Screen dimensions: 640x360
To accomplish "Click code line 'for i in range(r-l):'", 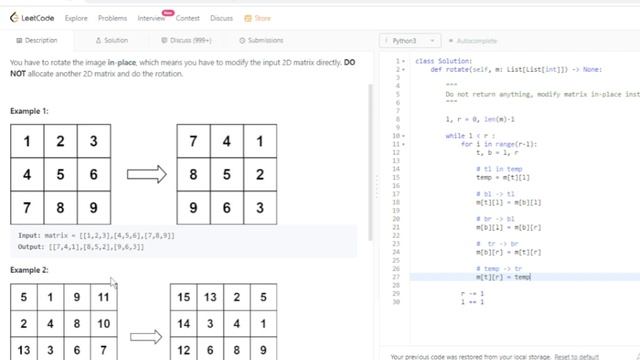I will pos(499,144).
